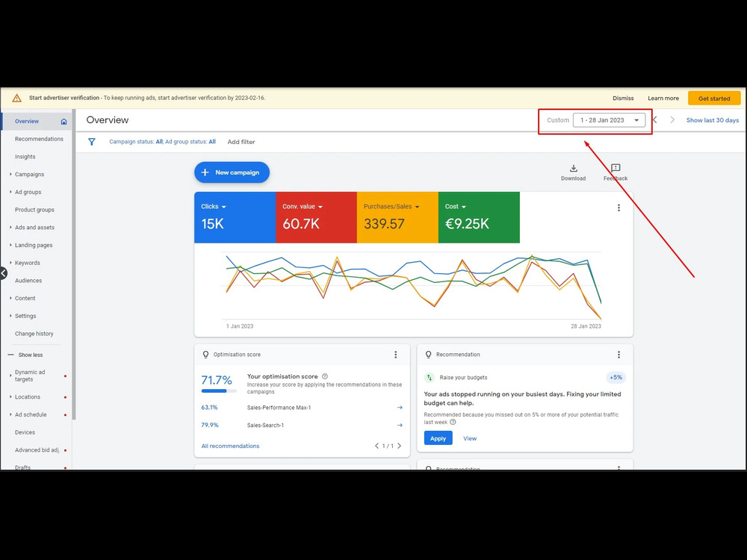Open Audiences in the sidebar
Image resolution: width=747 pixels, height=560 pixels.
click(x=28, y=281)
